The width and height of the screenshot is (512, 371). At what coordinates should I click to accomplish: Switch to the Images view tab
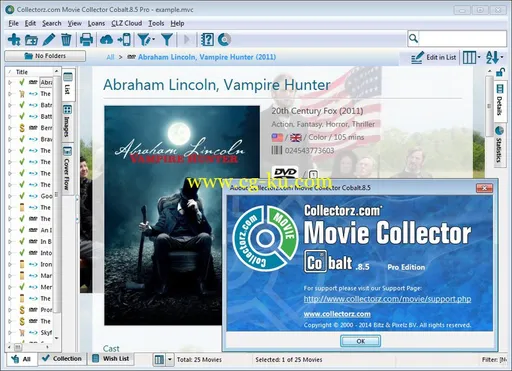pyautogui.click(x=67, y=121)
